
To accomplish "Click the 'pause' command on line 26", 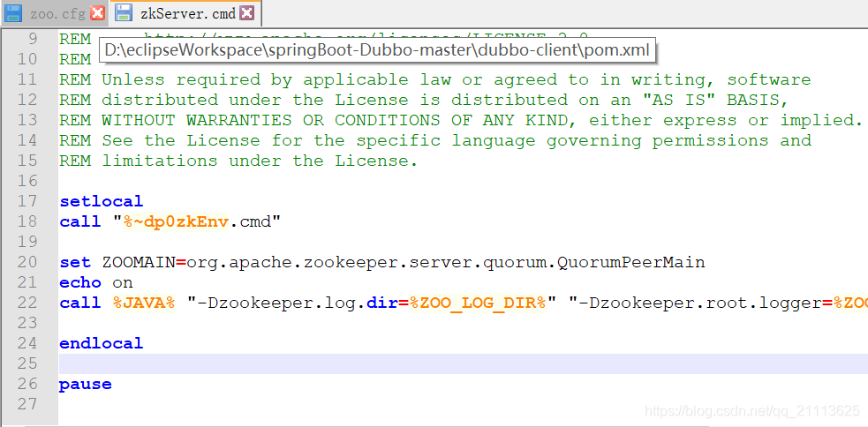I will click(86, 384).
